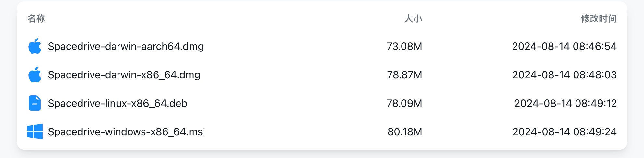Click the 2024-08-14 08:46:54 timestamp
The image size is (644, 158).
click(x=564, y=46)
